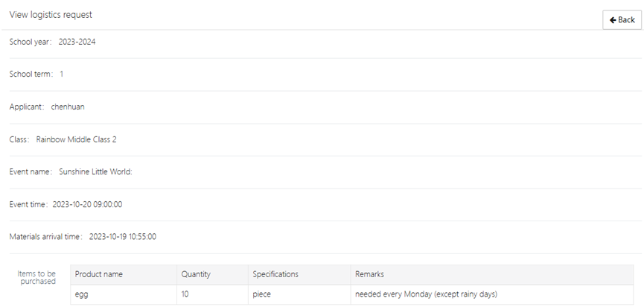This screenshot has width=644, height=307.
Task: Click the Remarks column header
Action: (x=369, y=274)
